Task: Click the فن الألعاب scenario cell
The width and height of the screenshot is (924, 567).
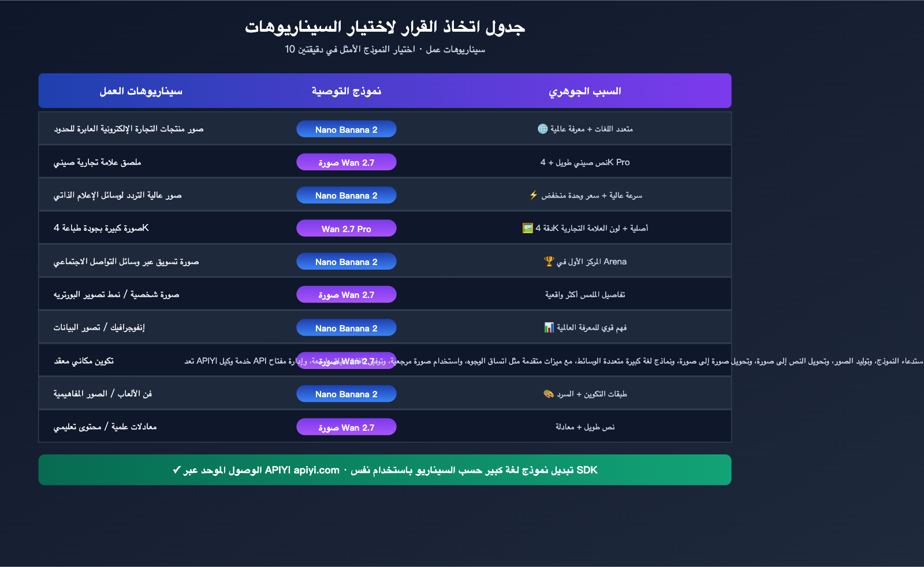Action: [x=103, y=394]
